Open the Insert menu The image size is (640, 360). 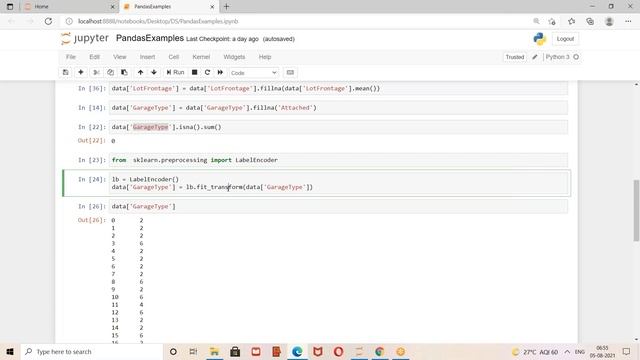[x=147, y=57]
